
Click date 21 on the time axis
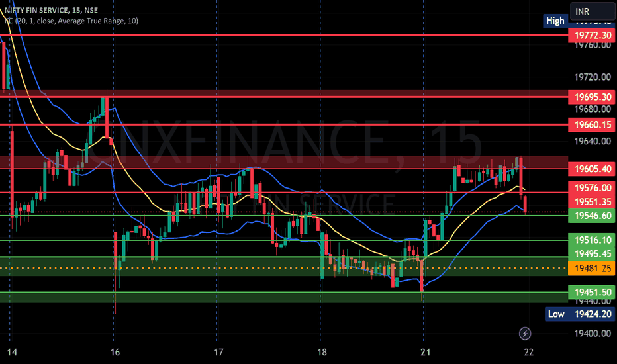point(425,352)
